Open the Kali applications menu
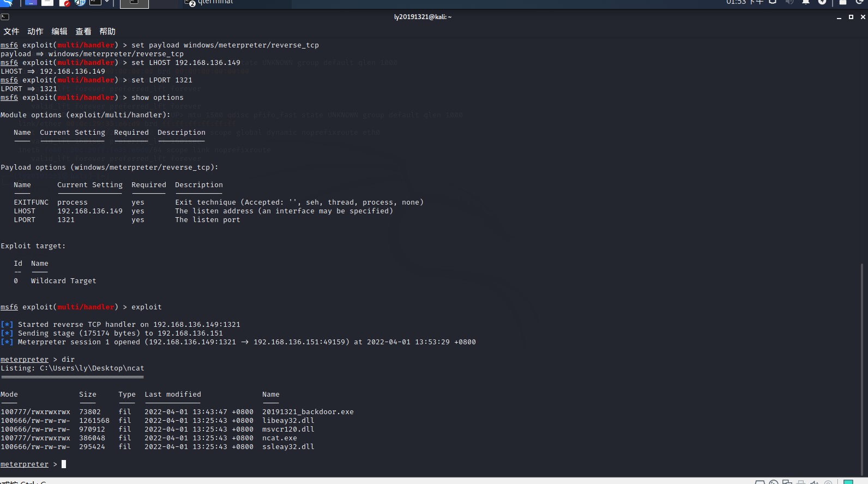The width and height of the screenshot is (868, 484). tap(7, 2)
